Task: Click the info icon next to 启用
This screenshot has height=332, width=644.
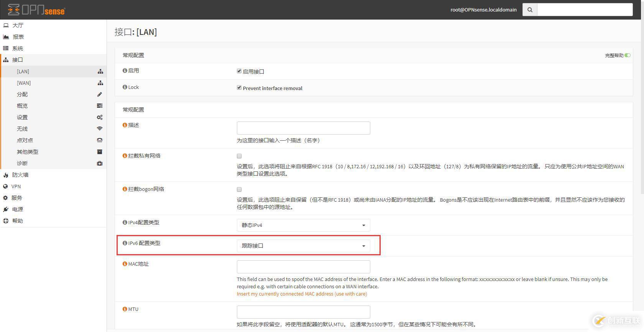Action: click(x=125, y=71)
